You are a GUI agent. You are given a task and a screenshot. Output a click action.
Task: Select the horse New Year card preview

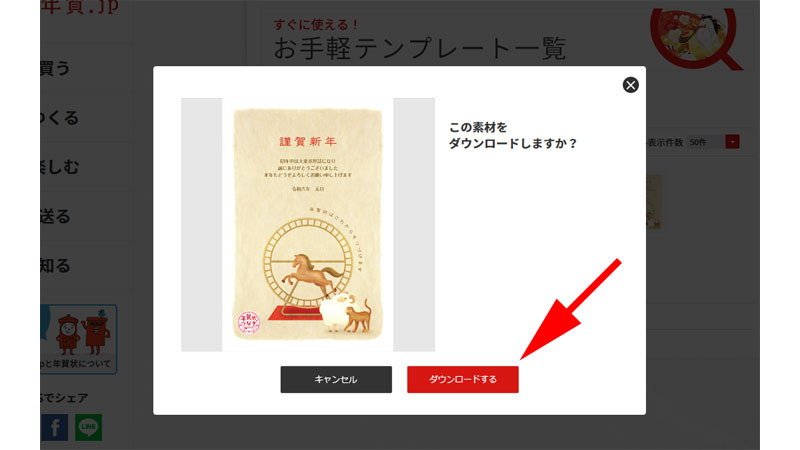point(308,224)
